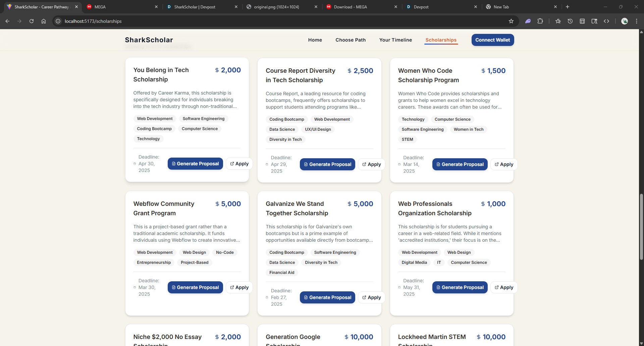Bookmark this page with the star
This screenshot has width=644, height=346.
pos(511,21)
